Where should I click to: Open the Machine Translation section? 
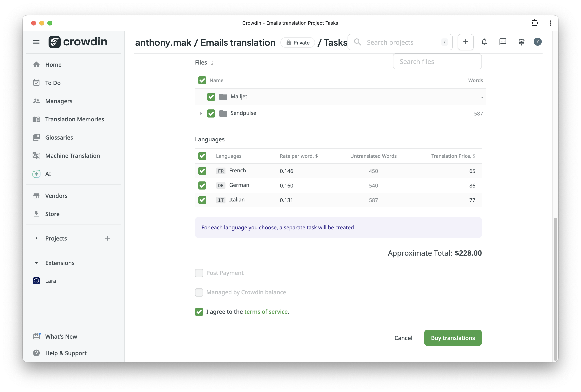72,156
